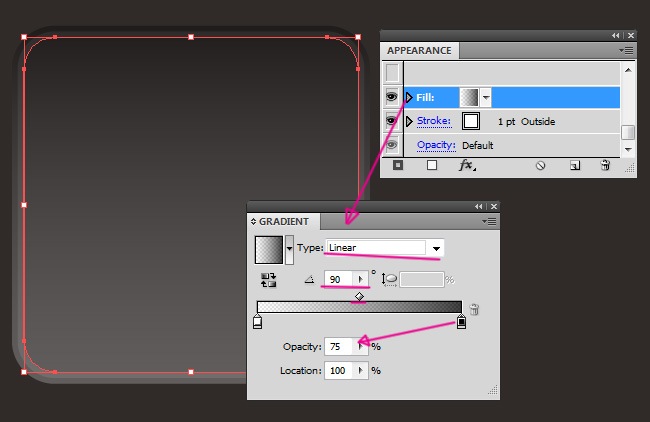The image size is (650, 422).
Task: Click the Reverse Gradient icon
Action: (268, 280)
